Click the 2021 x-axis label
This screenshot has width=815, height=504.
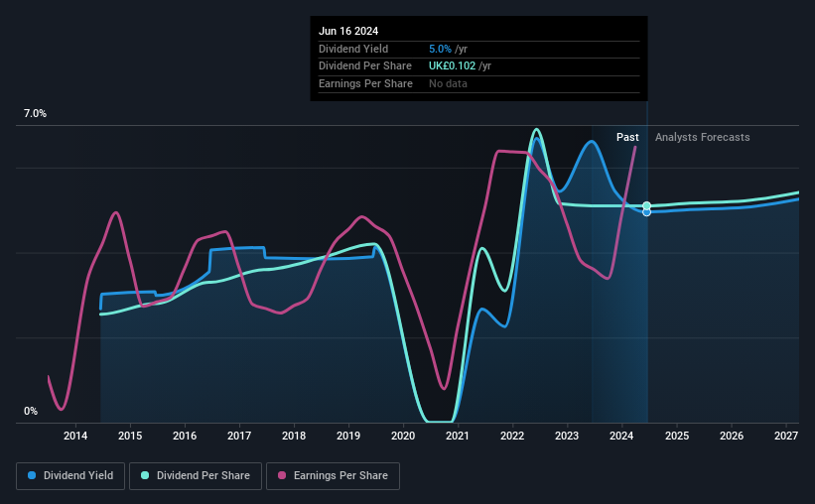coord(458,436)
